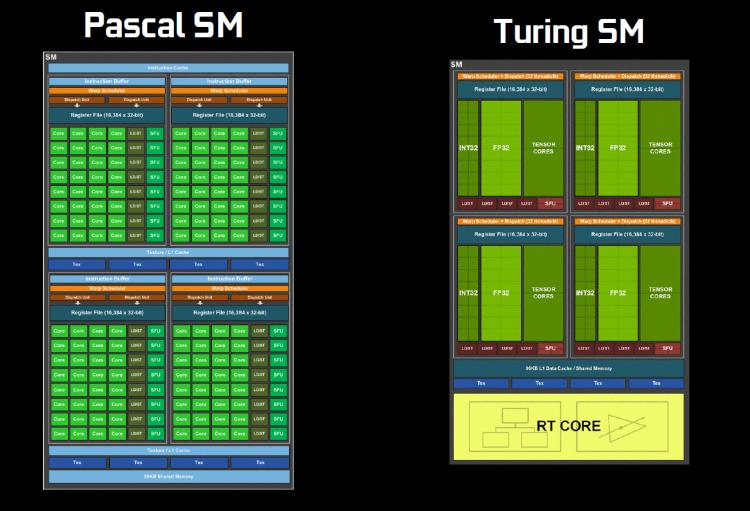Click the "SM" label inside the Pascal diagram
Screen dimensions: 750x511
pos(51,57)
